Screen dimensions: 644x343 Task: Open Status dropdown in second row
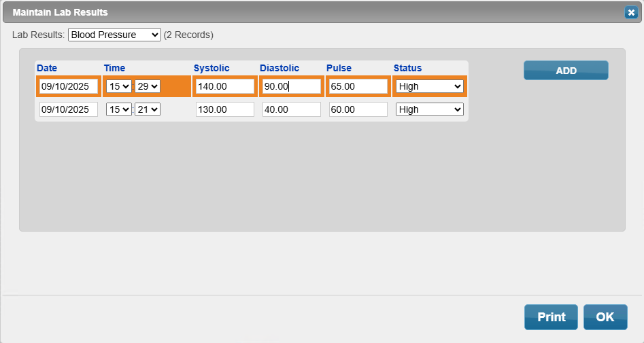click(x=429, y=109)
